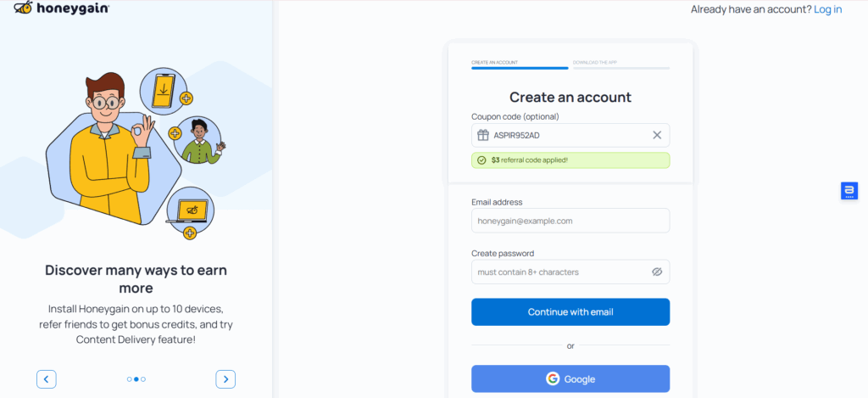
Task: Go to previous carousel slide
Action: [47, 379]
